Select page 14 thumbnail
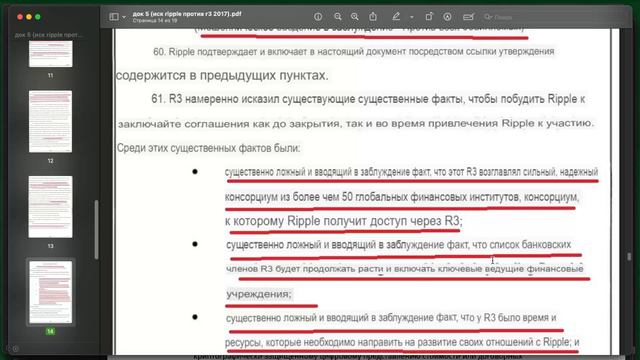This screenshot has width=640, height=360. (51, 292)
